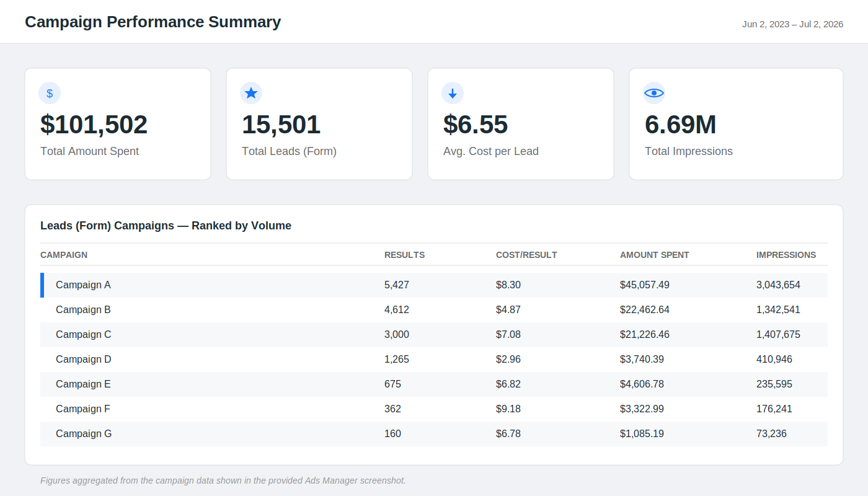Select Campaign C in the table

pyautogui.click(x=434, y=335)
